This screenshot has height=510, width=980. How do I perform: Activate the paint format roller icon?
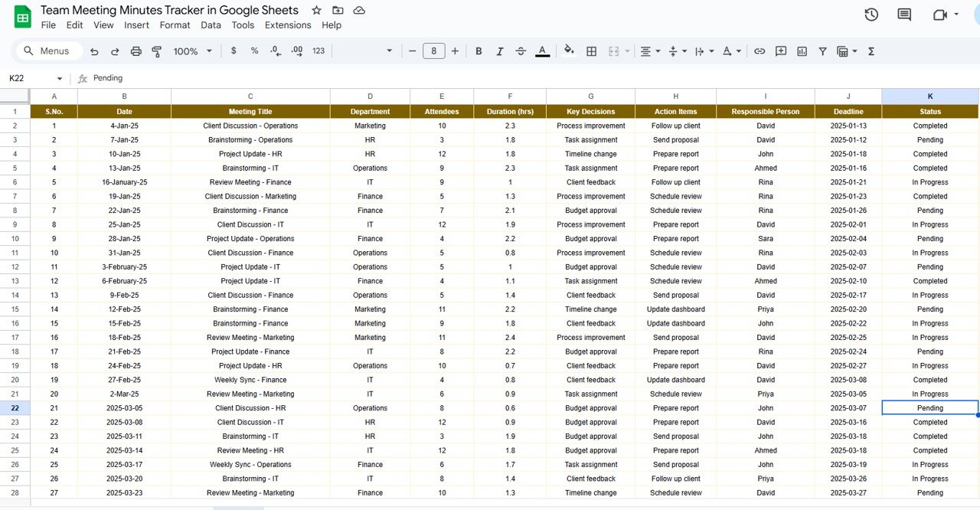[x=157, y=51]
